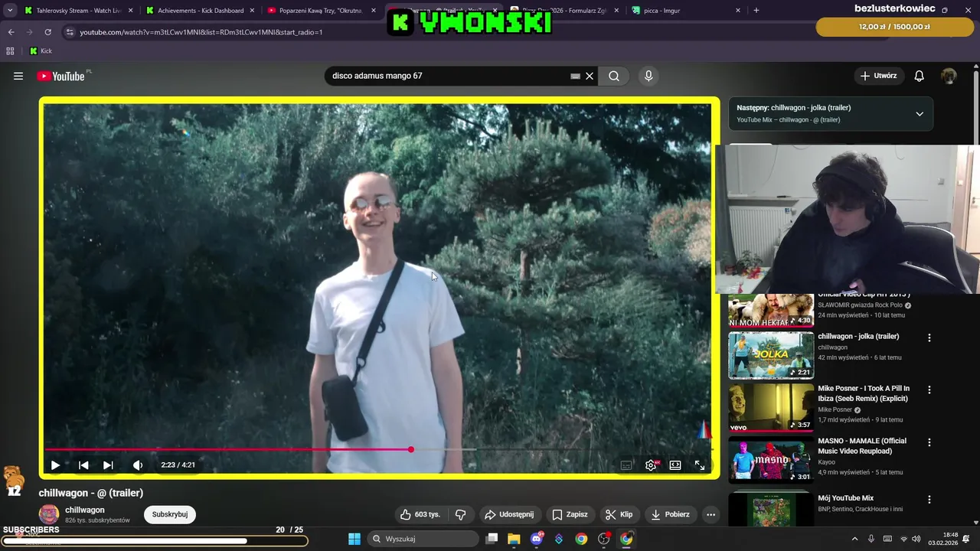Download video with Pobierz button

tap(670, 514)
